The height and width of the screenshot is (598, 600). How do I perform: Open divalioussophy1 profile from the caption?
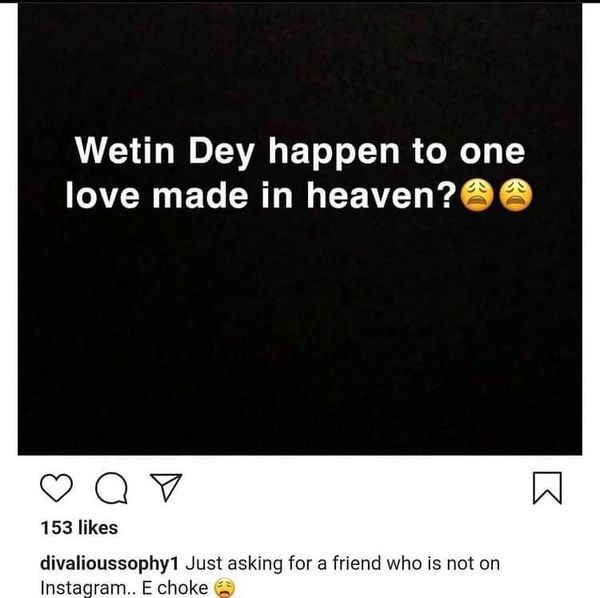(109, 564)
